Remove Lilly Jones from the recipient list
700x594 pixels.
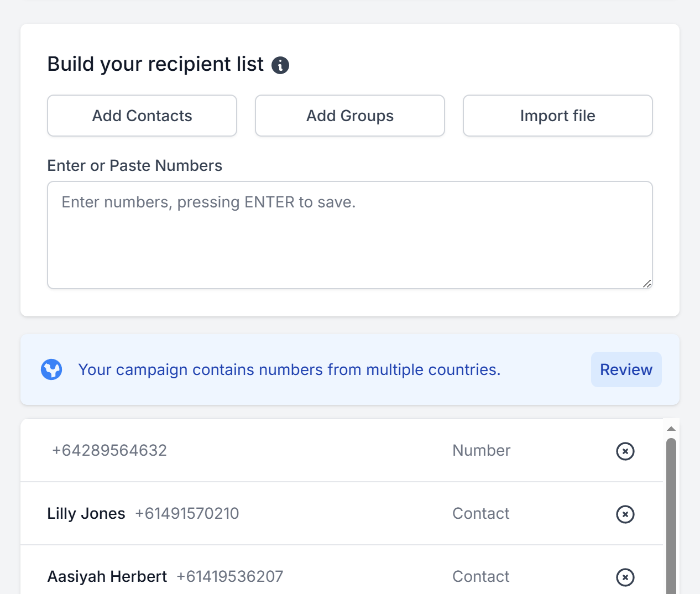pos(625,514)
